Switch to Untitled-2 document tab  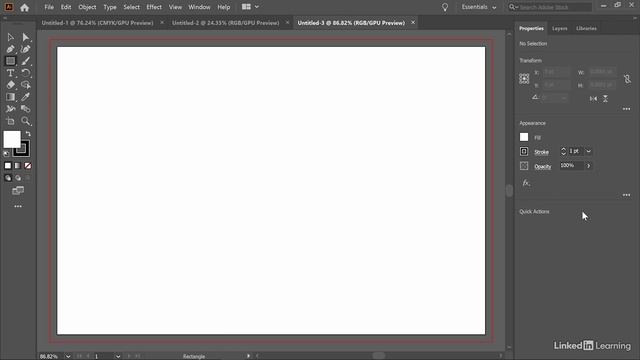pos(225,23)
